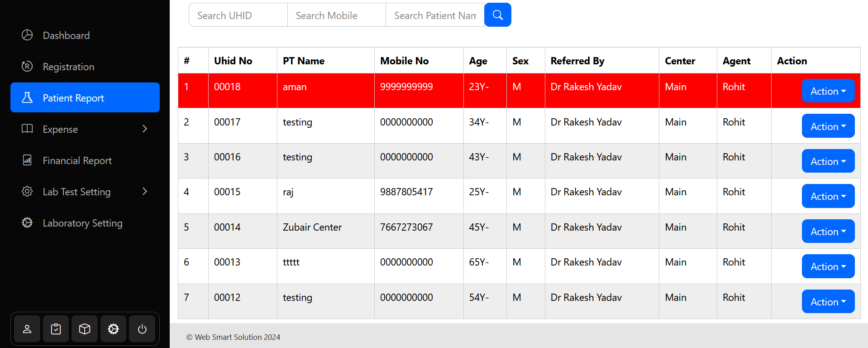Screen dimensions: 868x348
Task: Focus the Search Patient Name field
Action: pyautogui.click(x=435, y=15)
